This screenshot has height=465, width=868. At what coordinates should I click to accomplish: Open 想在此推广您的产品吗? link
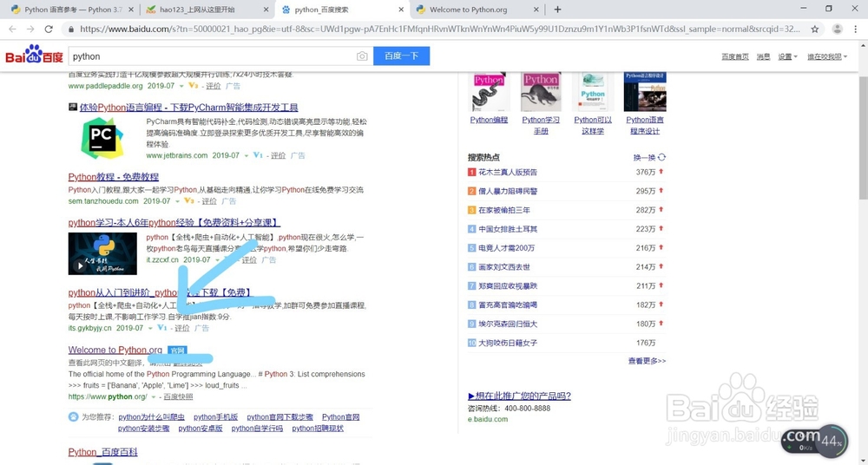519,396
